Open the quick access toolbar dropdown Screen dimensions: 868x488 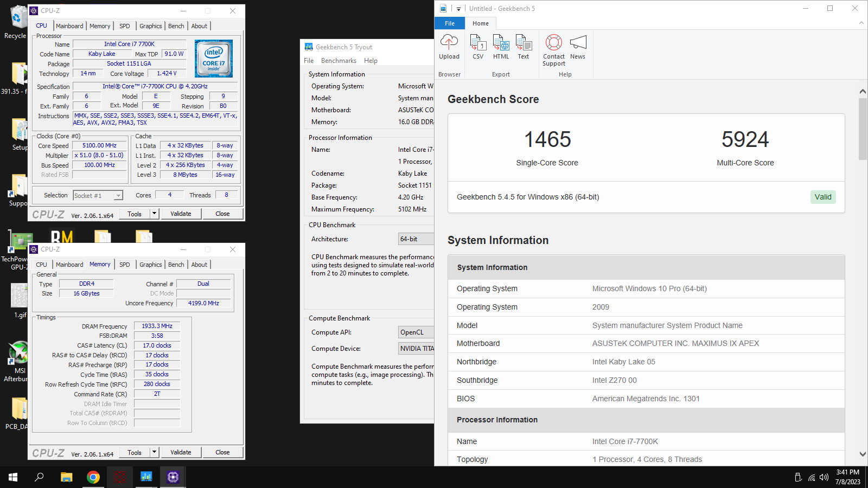click(458, 9)
